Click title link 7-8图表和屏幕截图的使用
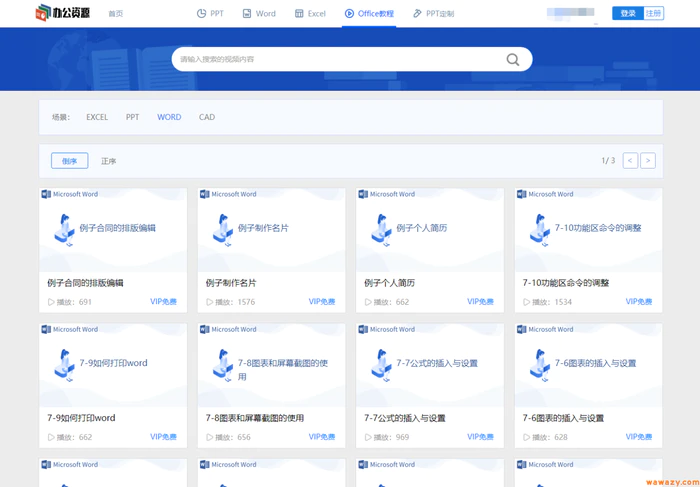 [x=255, y=418]
